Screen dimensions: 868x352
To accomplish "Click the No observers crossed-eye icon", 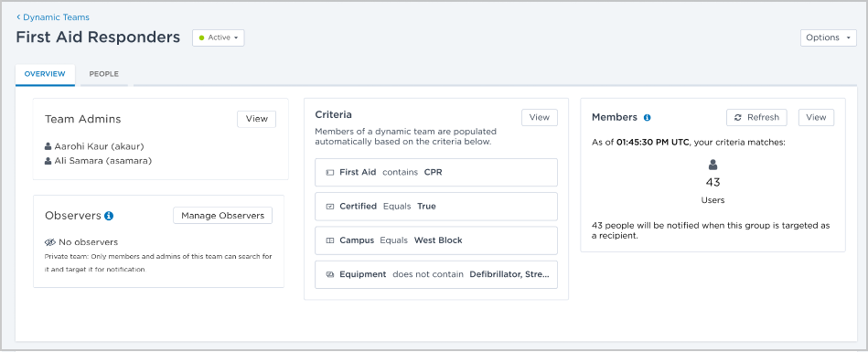I will coord(50,242).
